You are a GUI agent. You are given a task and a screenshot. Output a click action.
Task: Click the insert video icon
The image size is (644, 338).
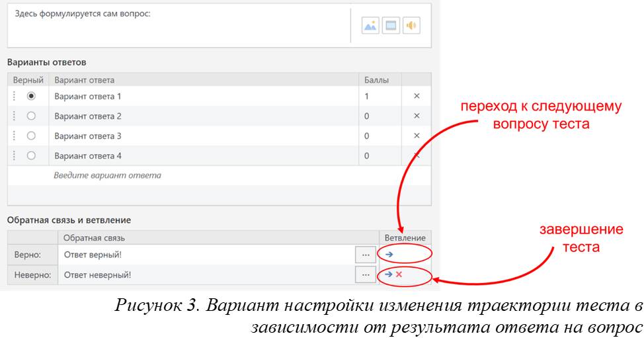pyautogui.click(x=391, y=26)
